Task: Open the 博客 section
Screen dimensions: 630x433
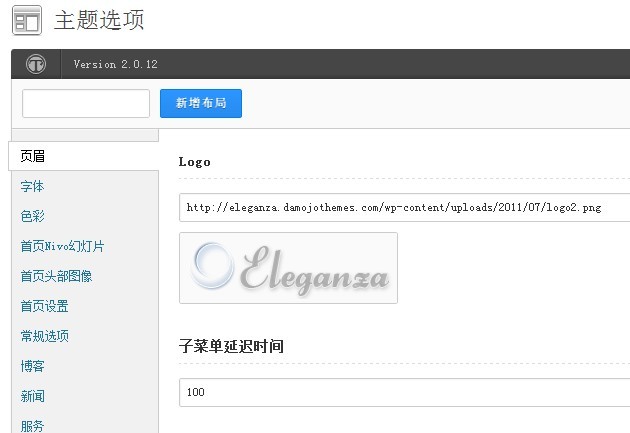Action: click(32, 366)
